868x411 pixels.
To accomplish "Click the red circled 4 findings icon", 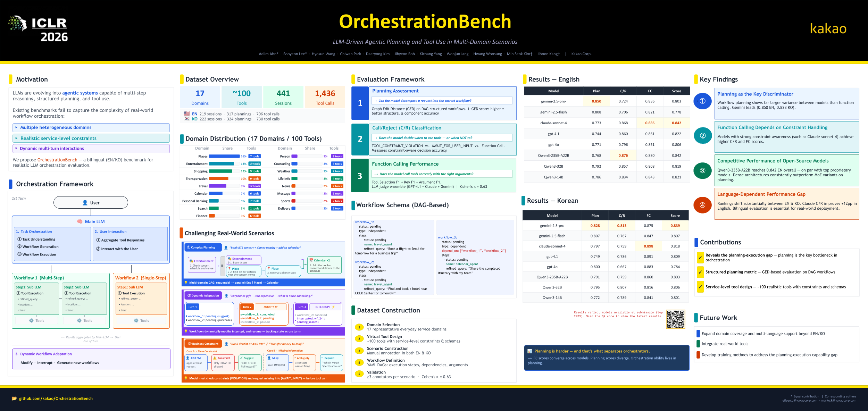I will coord(702,205).
